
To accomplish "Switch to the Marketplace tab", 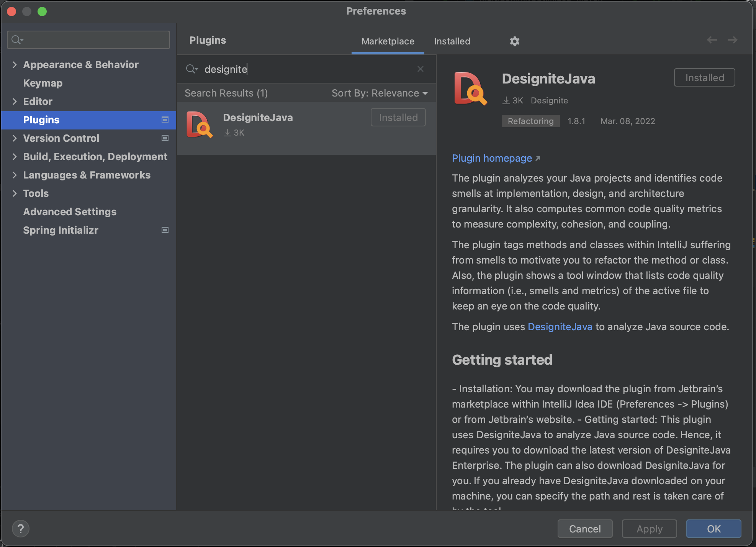I will click(x=388, y=41).
